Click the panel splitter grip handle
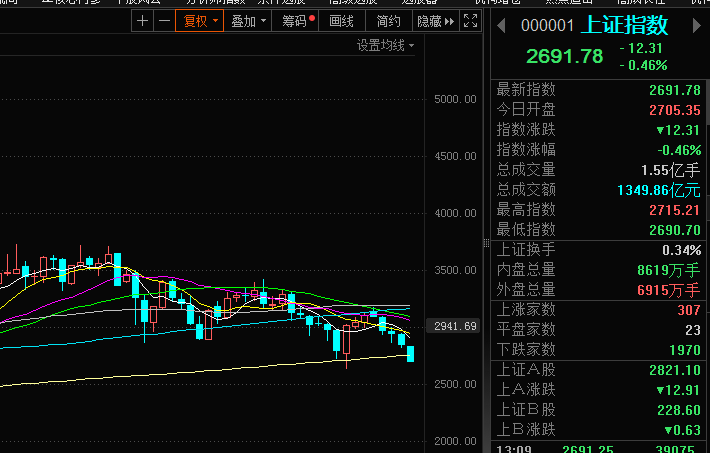Viewport: 710px width, 453px height. coord(486,243)
